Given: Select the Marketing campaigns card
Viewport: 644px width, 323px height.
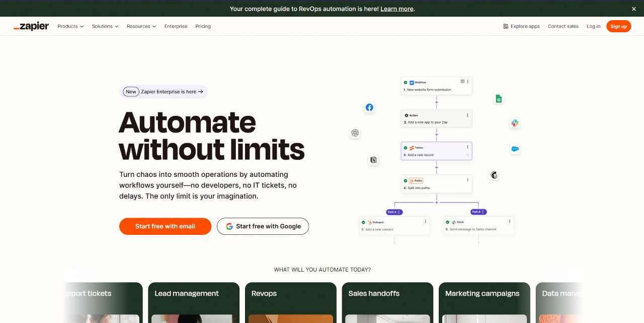Looking at the screenshot, I should pyautogui.click(x=485, y=302).
